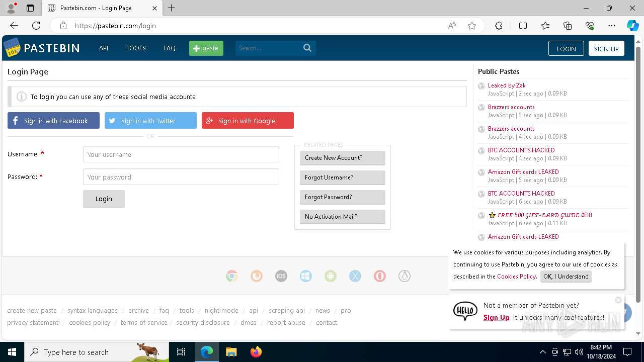This screenshot has width=644, height=362.
Task: Open the iOS app icon in footer
Action: 281,276
